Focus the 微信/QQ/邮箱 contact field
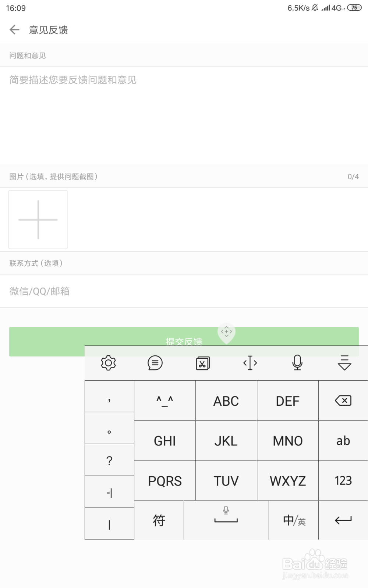 [184, 291]
